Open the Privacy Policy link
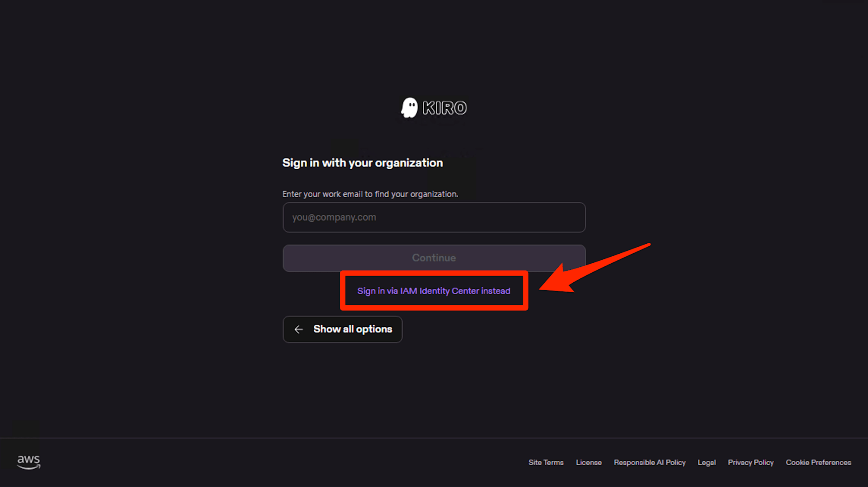This screenshot has width=868, height=487. click(x=751, y=462)
